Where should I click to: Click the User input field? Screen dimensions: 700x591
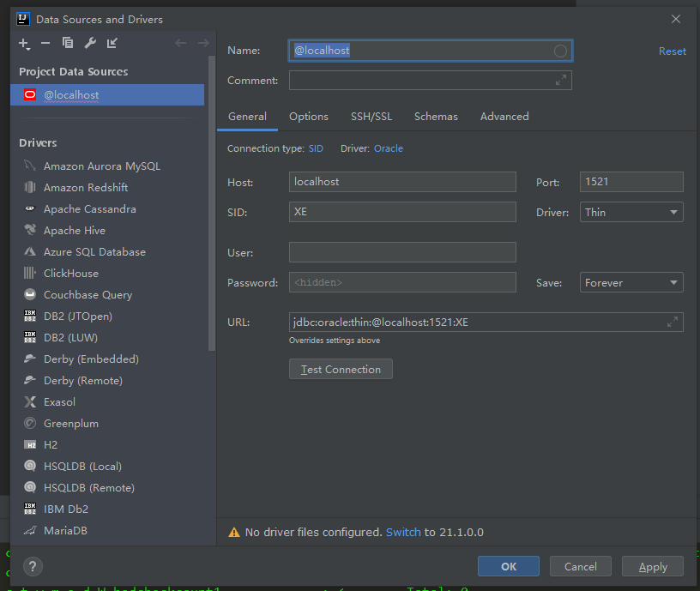pos(402,252)
